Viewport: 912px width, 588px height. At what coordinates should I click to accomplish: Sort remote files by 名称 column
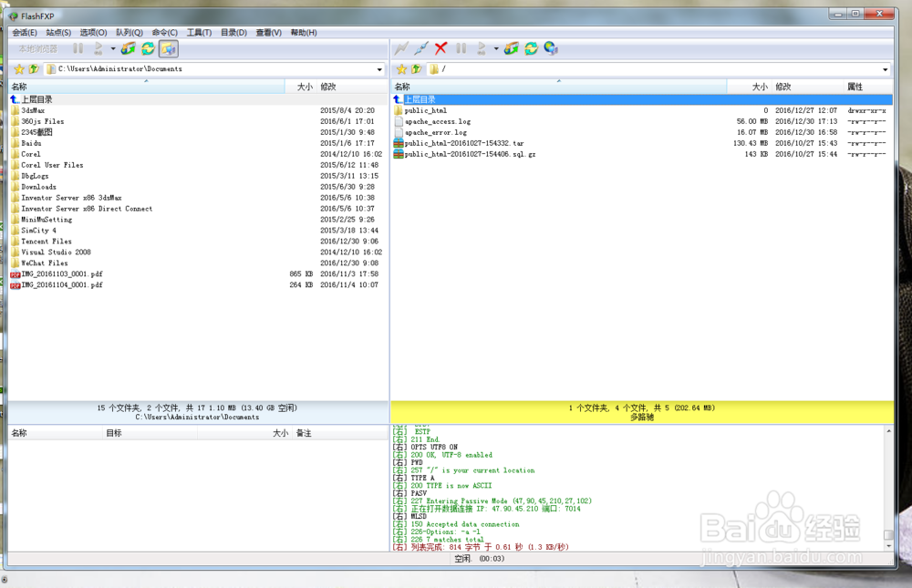point(559,87)
